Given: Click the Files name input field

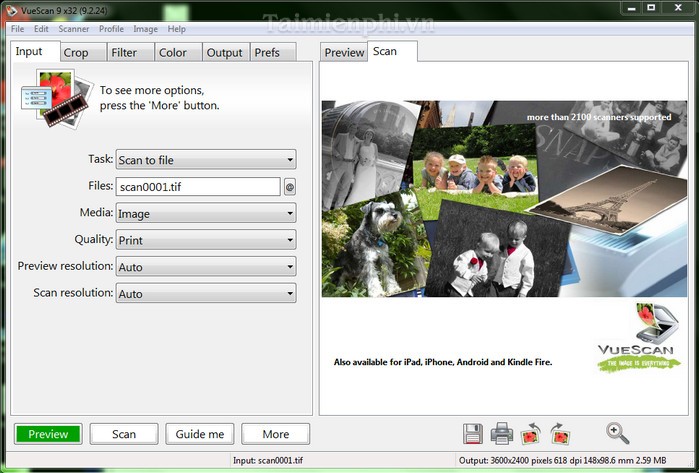Looking at the screenshot, I should tap(197, 186).
